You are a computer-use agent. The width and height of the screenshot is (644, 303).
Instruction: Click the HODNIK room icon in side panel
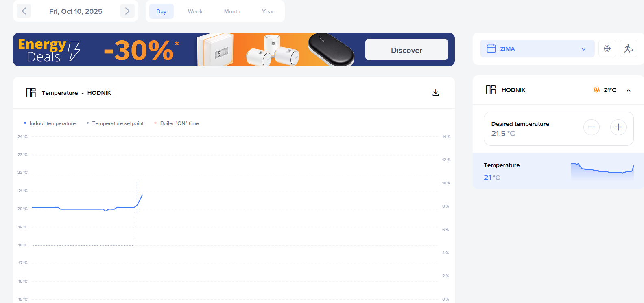point(491,90)
